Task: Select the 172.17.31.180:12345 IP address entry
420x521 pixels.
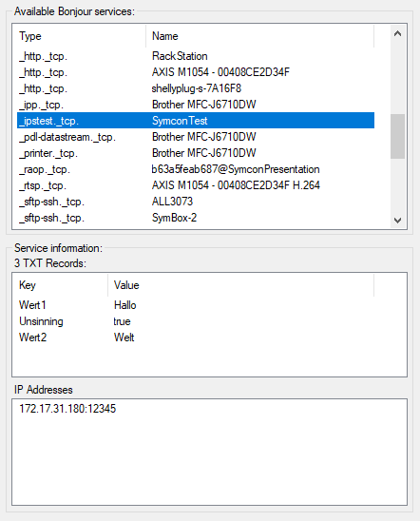Action: tap(67, 409)
